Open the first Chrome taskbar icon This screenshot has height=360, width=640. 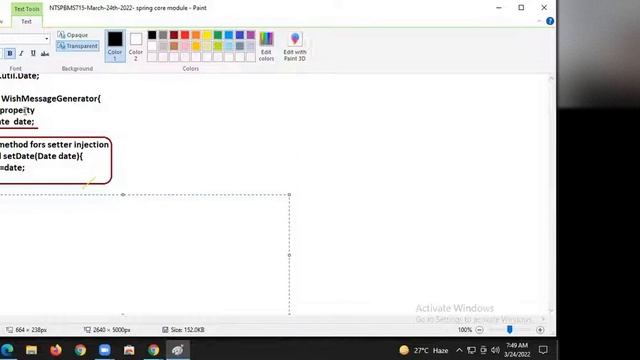80,350
